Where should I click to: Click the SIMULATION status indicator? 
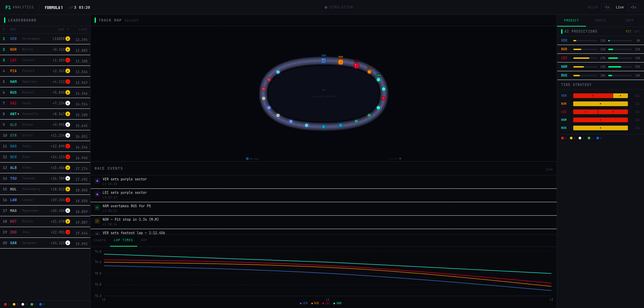pos(339,7)
